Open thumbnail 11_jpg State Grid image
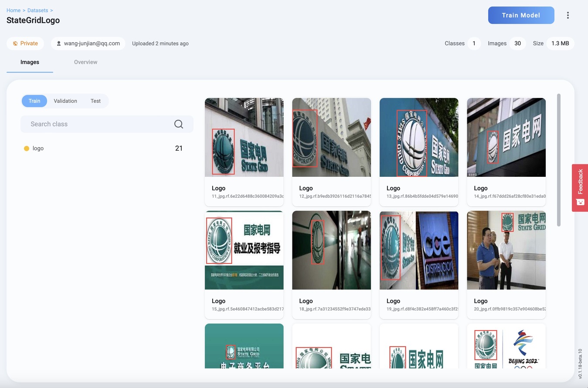Image resolution: width=588 pixels, height=388 pixels. [244, 137]
